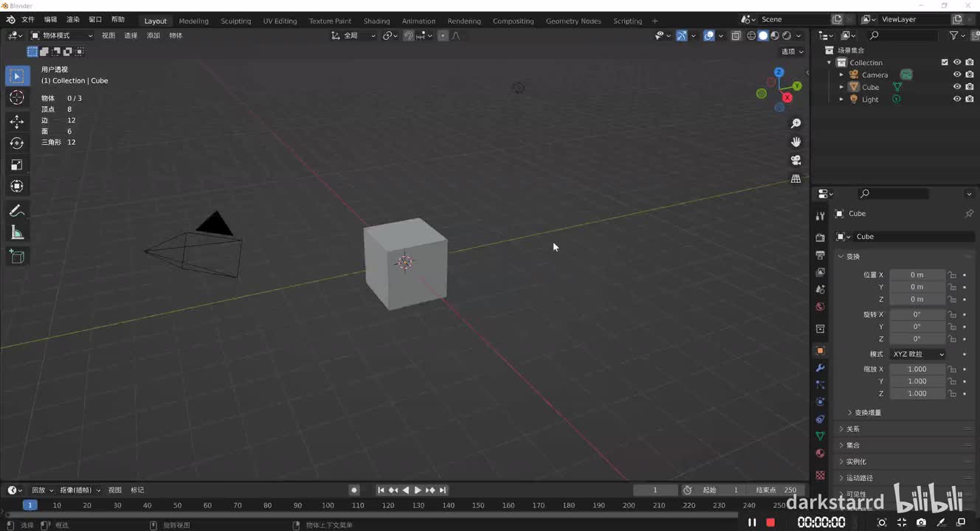Open the Scene properties tab
980x531 pixels.
820,289
